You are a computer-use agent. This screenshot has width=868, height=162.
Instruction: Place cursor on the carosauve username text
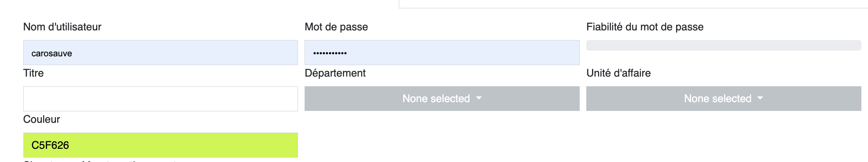pyautogui.click(x=51, y=53)
